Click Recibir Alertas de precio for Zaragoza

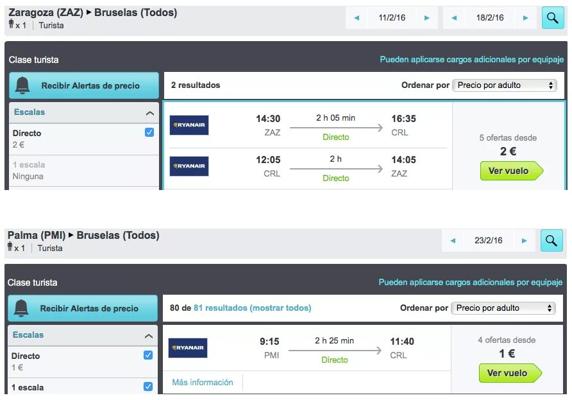[x=84, y=85]
